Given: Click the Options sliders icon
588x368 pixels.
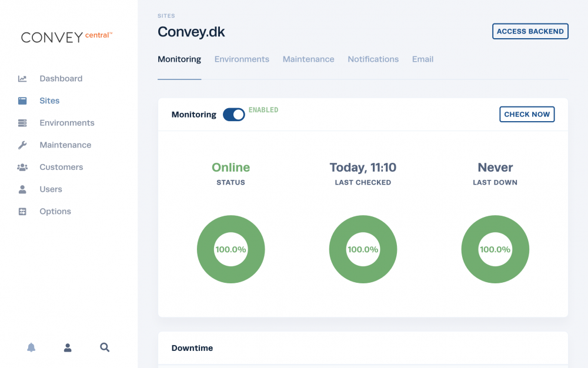Looking at the screenshot, I should (22, 212).
